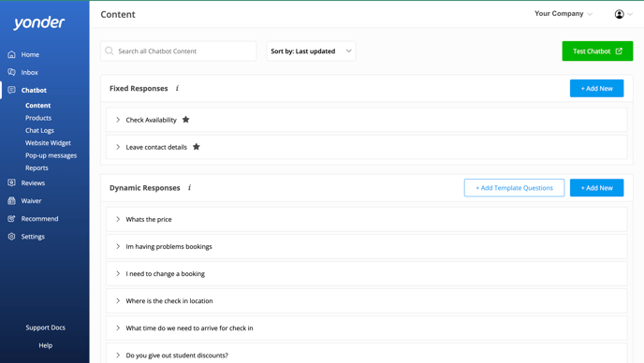Open Inbox in sidebar
644x363 pixels.
click(x=30, y=72)
